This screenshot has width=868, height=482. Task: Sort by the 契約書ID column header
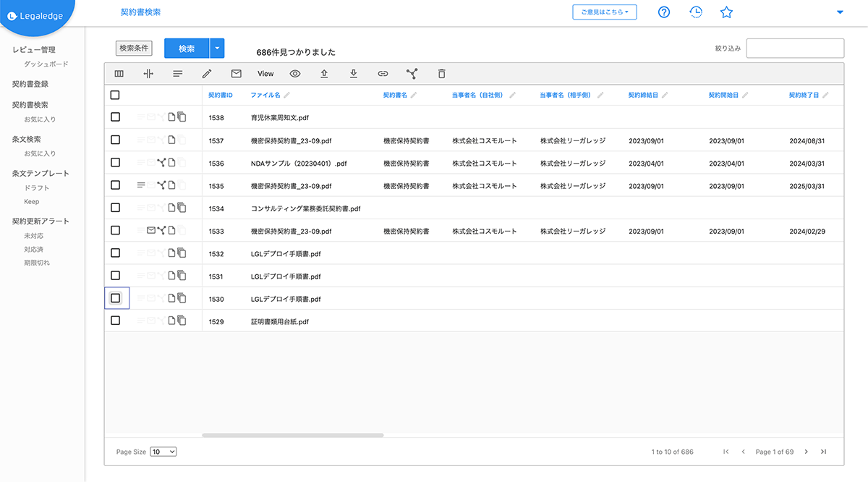[220, 96]
